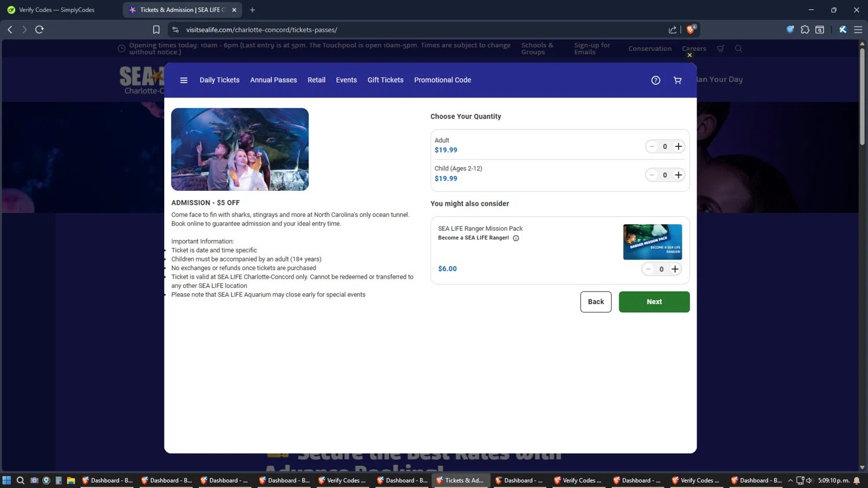Click the page vertical scrollbar
Viewport: 868px width, 488px height.
[x=862, y=95]
